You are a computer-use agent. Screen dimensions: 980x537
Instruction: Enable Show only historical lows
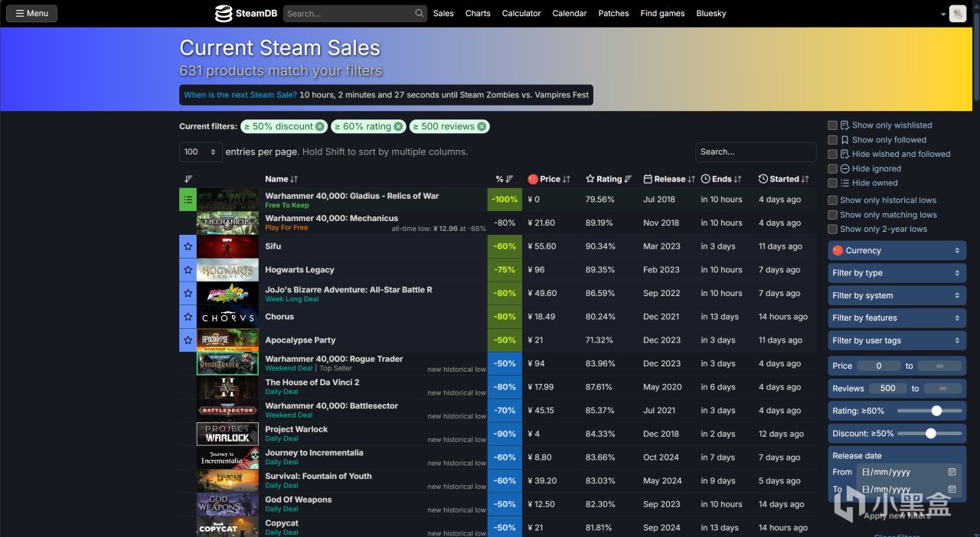(x=832, y=200)
